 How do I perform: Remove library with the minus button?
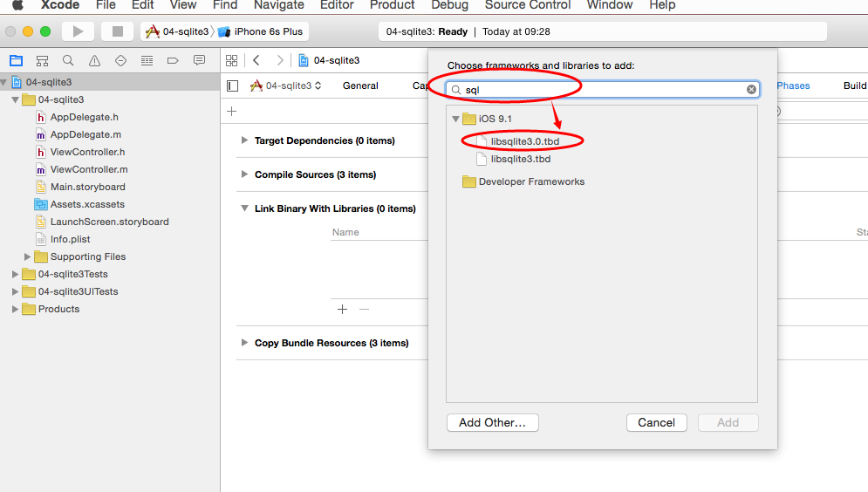[x=364, y=310]
